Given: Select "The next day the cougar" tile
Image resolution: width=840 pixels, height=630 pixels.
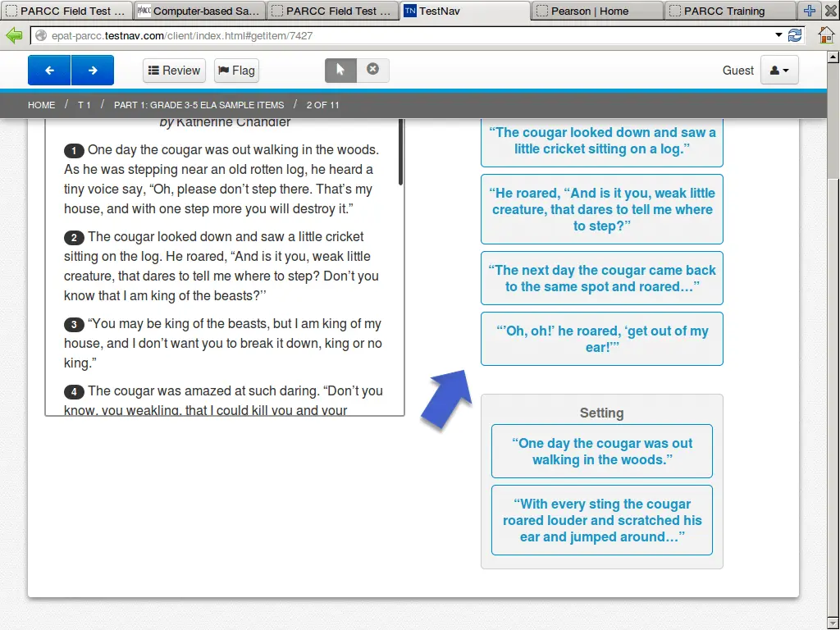Looking at the screenshot, I should coord(602,278).
